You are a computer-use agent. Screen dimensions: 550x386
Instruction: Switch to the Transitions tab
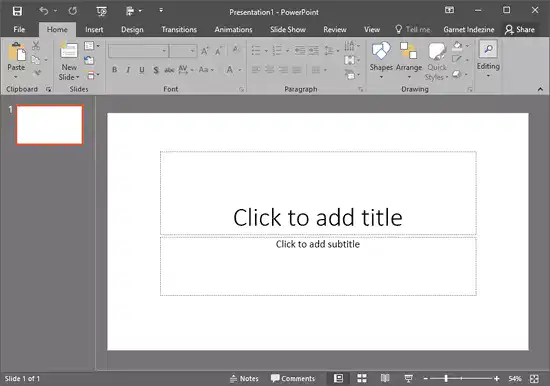[x=179, y=29]
